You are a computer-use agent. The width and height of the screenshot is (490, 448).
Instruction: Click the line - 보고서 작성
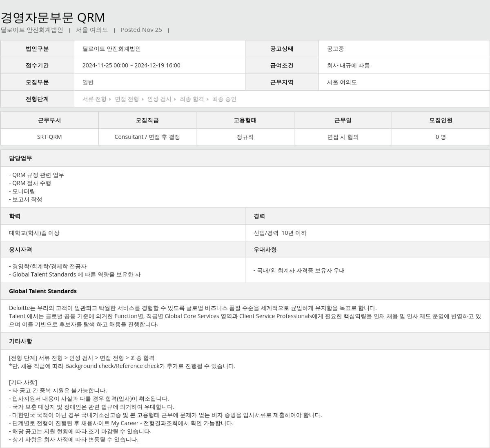tap(26, 199)
